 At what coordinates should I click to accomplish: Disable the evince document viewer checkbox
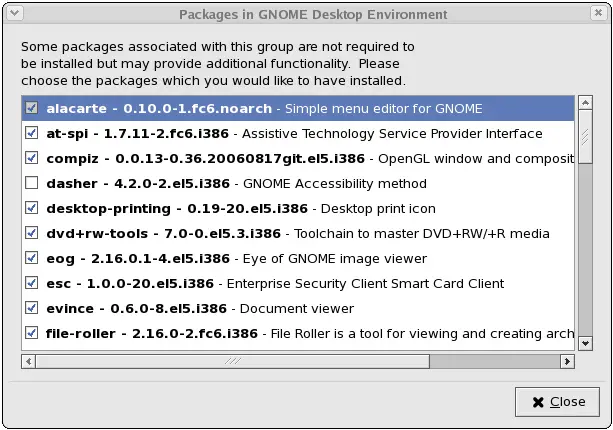[x=31, y=308]
